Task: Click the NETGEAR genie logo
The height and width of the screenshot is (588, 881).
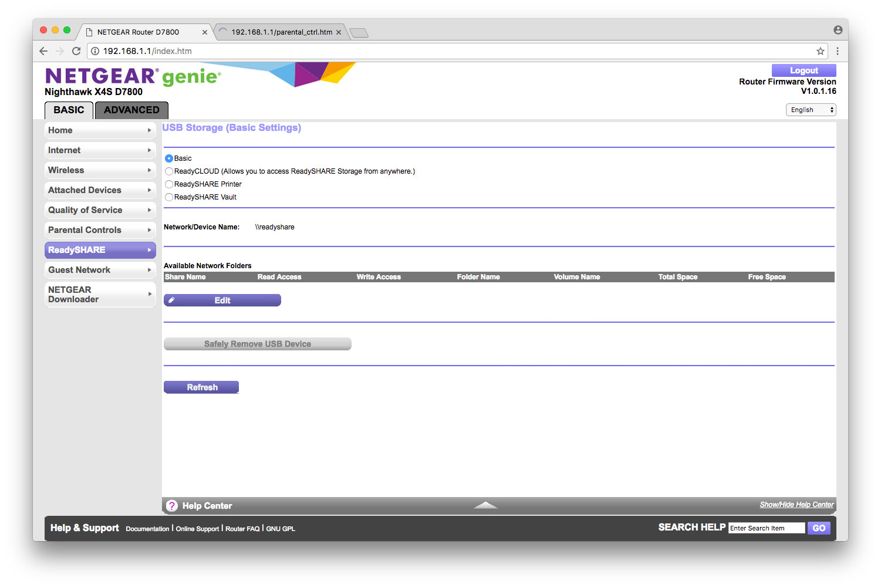Action: [133, 76]
